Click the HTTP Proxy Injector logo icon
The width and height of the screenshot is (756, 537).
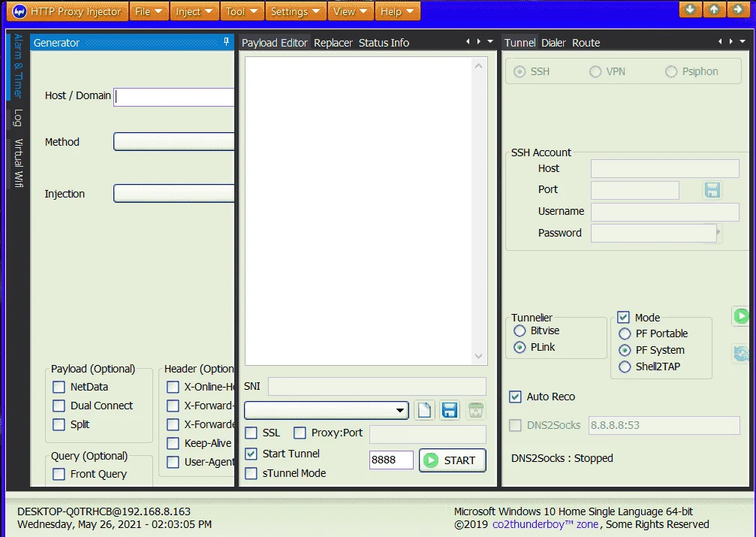(x=20, y=11)
